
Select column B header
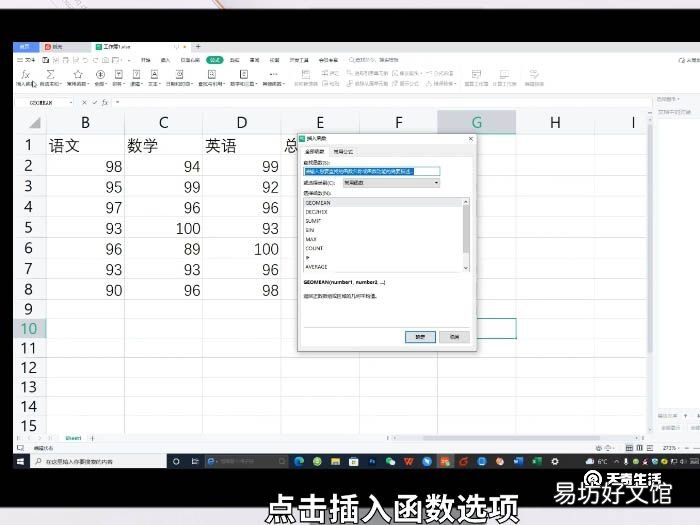click(85, 122)
